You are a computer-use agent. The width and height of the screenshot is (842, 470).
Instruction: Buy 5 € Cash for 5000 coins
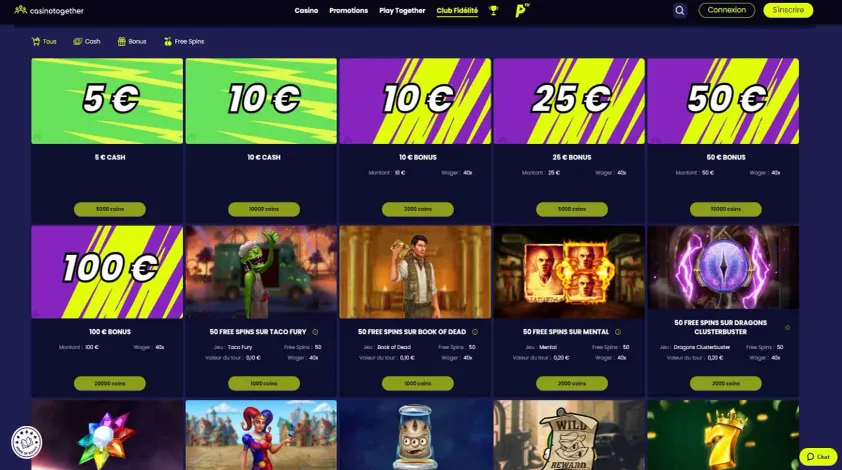coord(110,209)
